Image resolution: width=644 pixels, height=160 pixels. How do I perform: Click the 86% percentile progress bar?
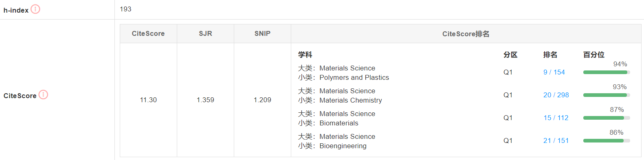607,140
